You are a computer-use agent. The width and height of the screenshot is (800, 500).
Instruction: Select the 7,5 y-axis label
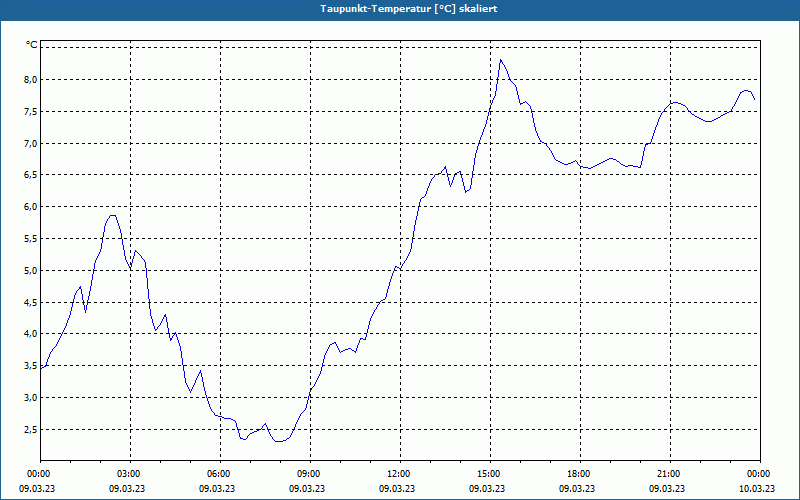coord(30,112)
